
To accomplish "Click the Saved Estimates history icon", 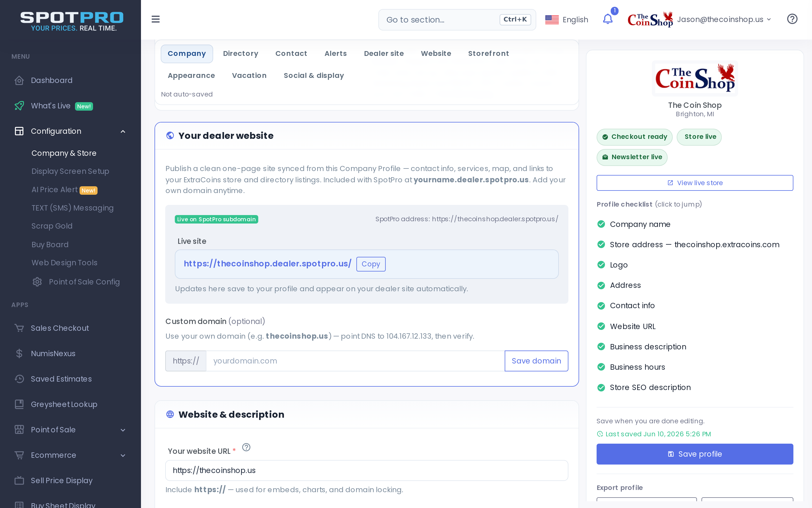I will (x=19, y=379).
